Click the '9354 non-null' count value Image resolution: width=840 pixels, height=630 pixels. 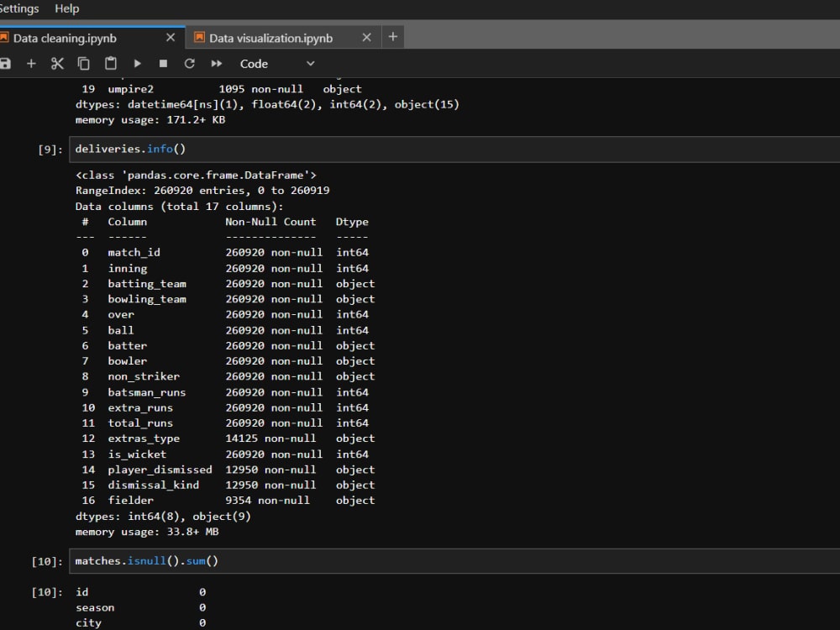(267, 500)
